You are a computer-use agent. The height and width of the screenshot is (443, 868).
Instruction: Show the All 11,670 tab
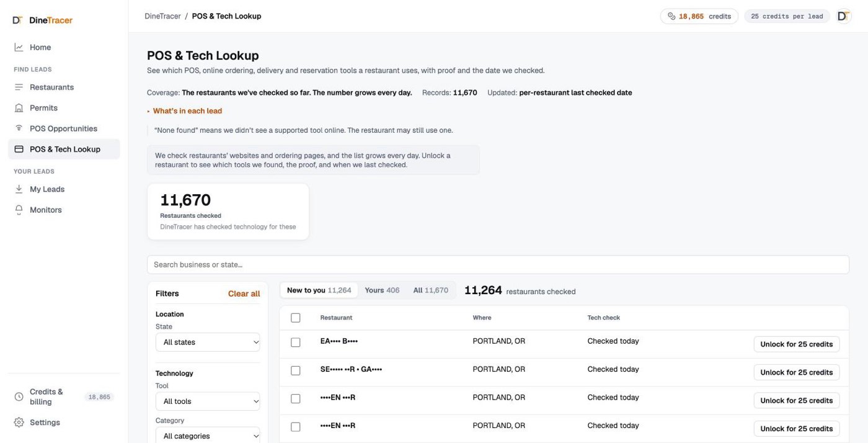431,290
